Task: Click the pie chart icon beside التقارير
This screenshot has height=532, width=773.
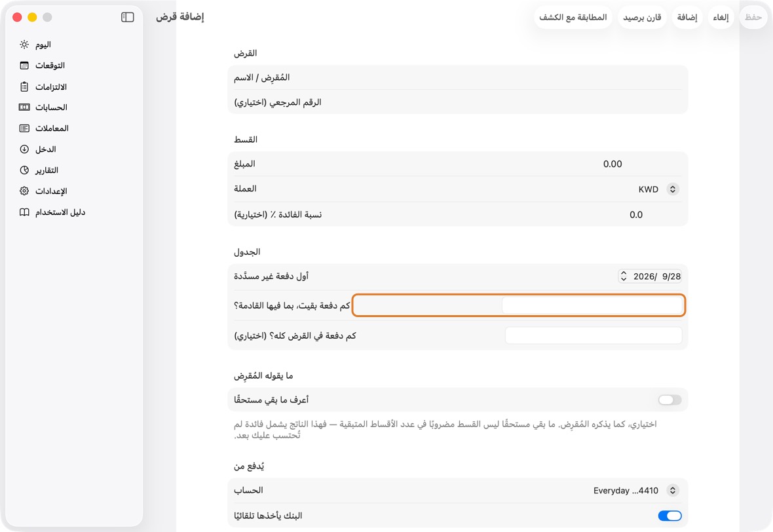Action: click(x=24, y=170)
